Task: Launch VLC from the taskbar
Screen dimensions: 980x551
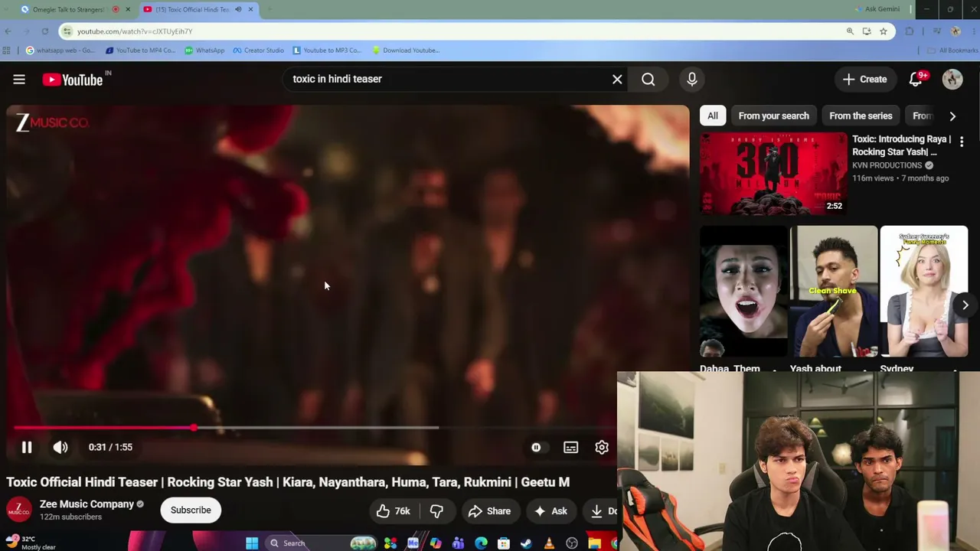Action: click(x=549, y=543)
